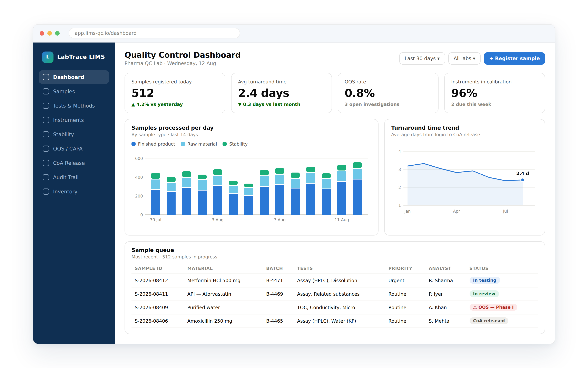Image resolution: width=588 pixels, height=368 pixels.
Task: Click sample ID S-2026-08412
Action: pyautogui.click(x=151, y=280)
